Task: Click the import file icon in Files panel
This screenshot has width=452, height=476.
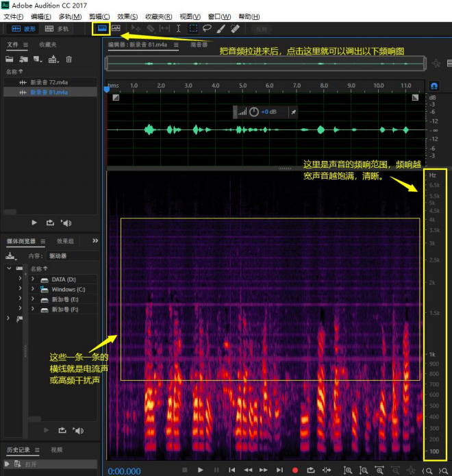Action: (x=23, y=59)
